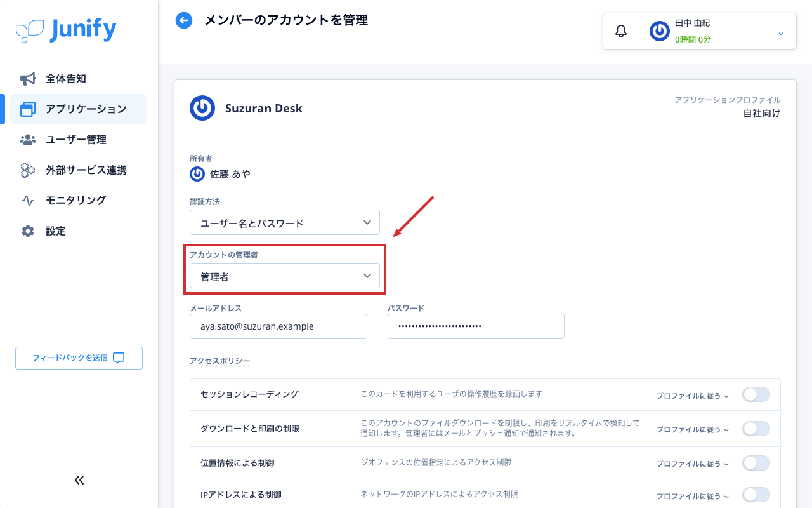
Task: Open the 認証方法 dropdown
Action: pos(285,222)
